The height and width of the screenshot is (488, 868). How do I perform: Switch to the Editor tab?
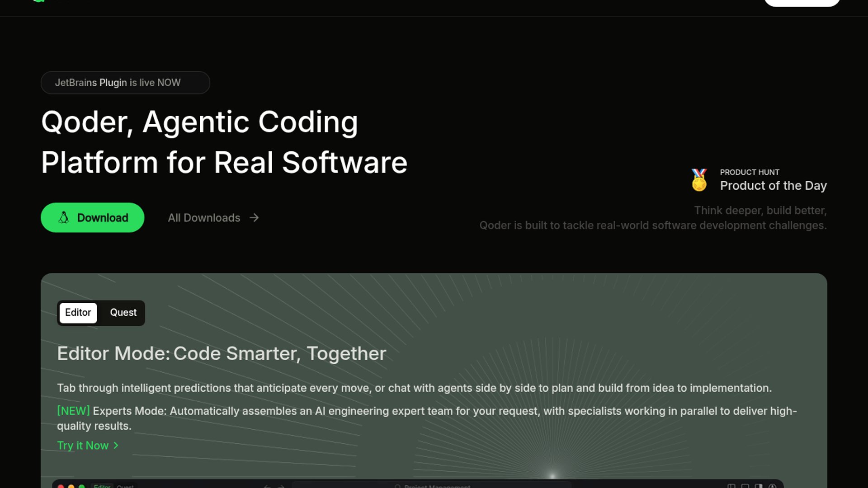click(x=78, y=313)
